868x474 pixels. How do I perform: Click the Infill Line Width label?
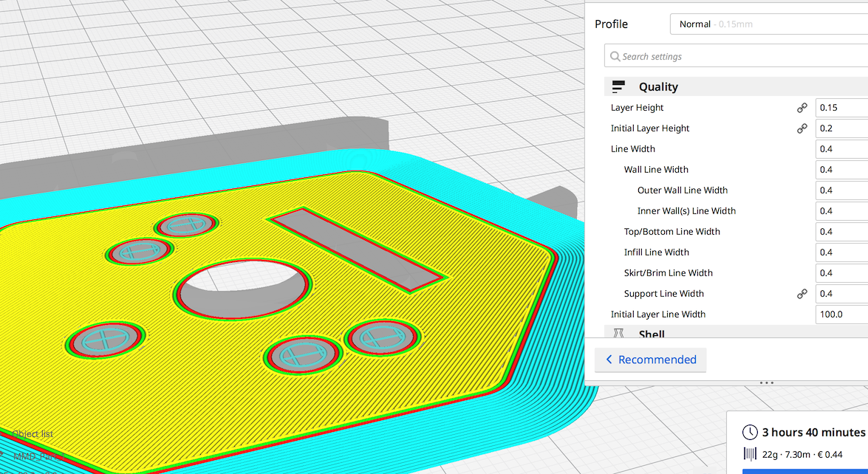click(657, 253)
